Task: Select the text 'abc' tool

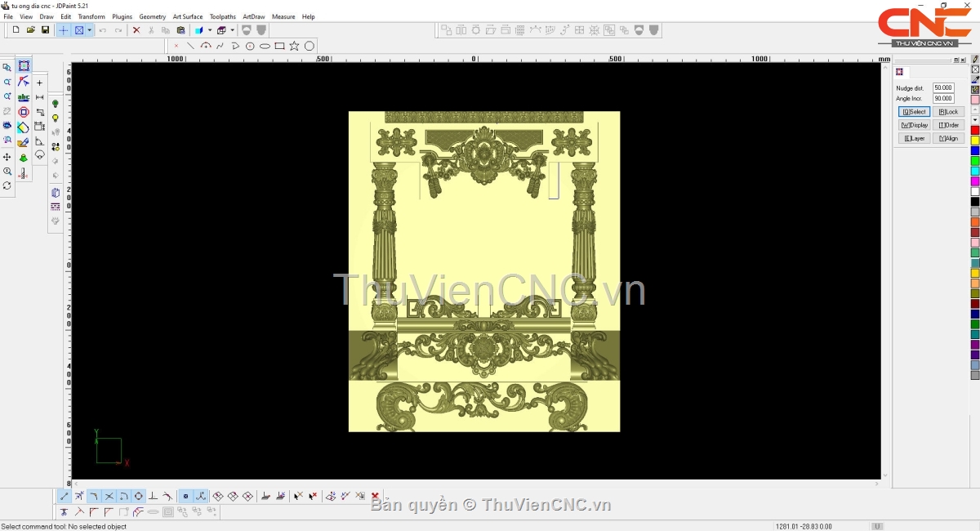Action: [x=24, y=97]
